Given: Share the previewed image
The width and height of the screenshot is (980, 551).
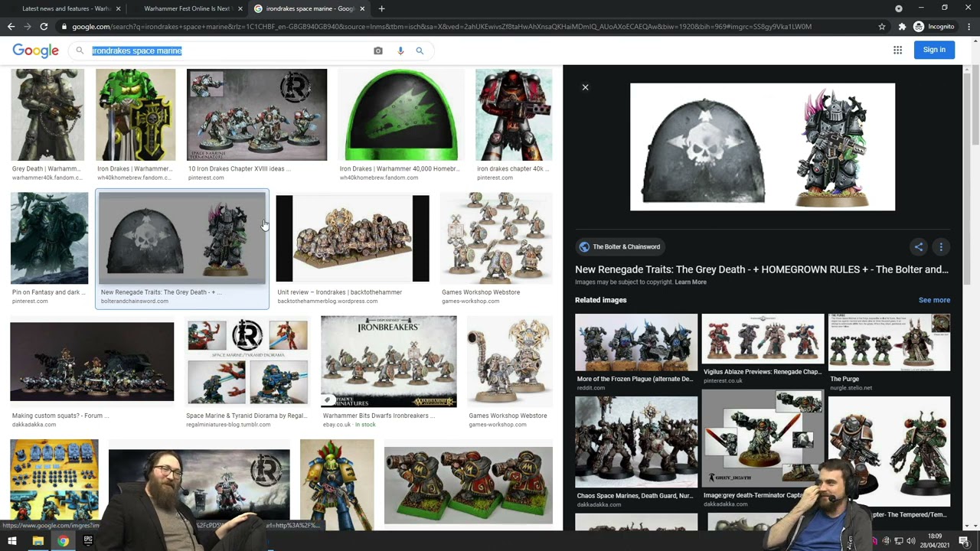Looking at the screenshot, I should 919,246.
